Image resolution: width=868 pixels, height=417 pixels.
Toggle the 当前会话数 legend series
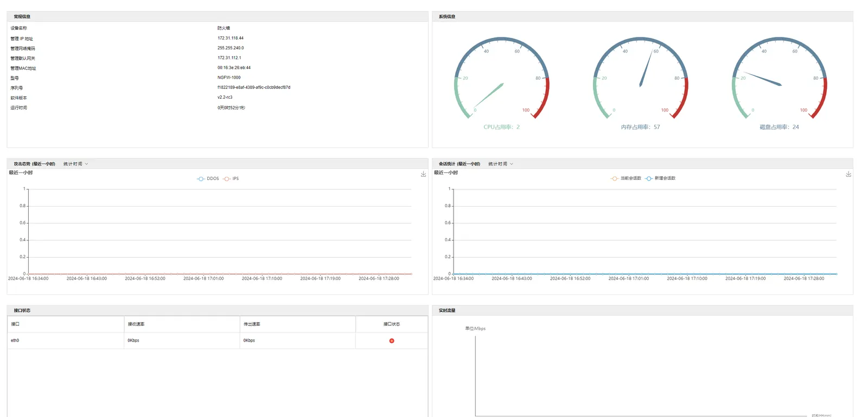click(626, 178)
